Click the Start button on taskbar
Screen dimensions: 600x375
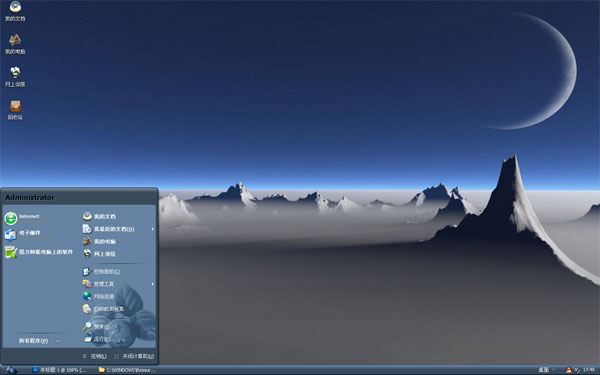(x=11, y=370)
